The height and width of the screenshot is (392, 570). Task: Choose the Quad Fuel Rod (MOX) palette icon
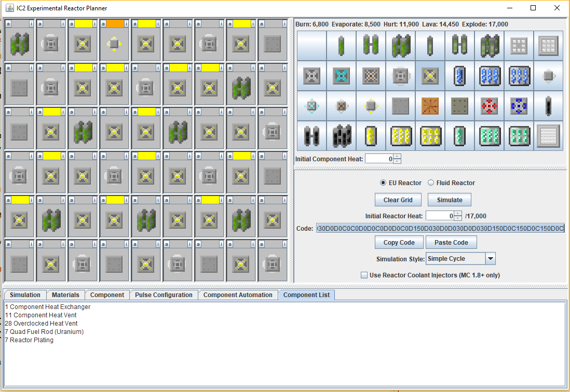[490, 46]
